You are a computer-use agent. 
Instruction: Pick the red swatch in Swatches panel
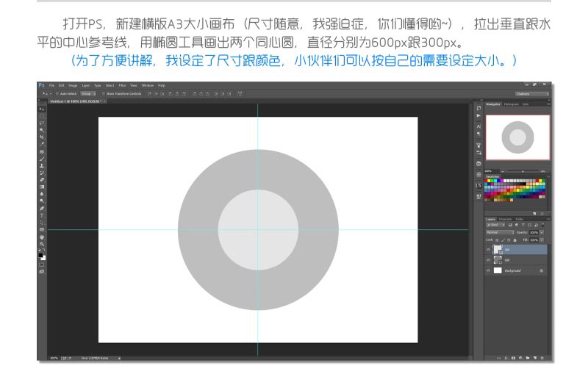486,181
